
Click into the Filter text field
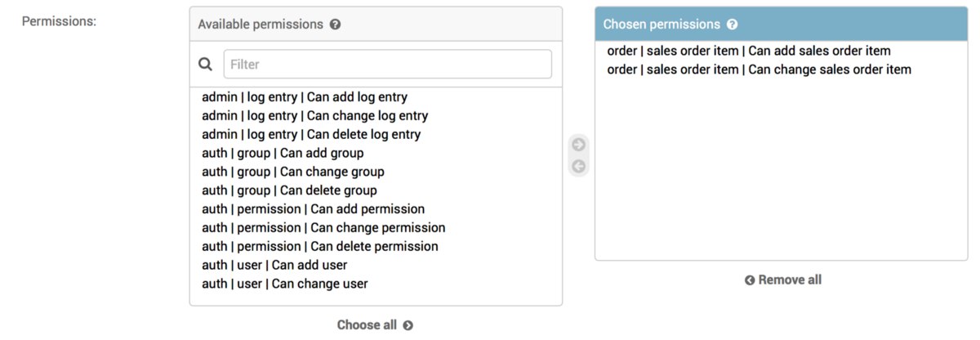point(387,64)
